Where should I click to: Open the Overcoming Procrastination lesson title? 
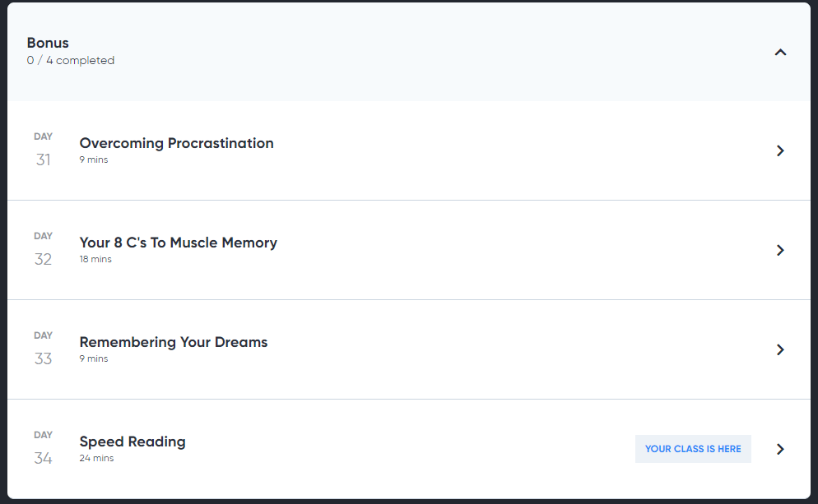pos(176,143)
